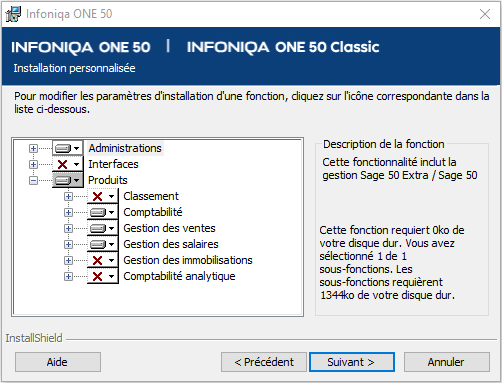502x383 pixels.
Task: Select the Gestion des ventes label
Action: coord(169,228)
